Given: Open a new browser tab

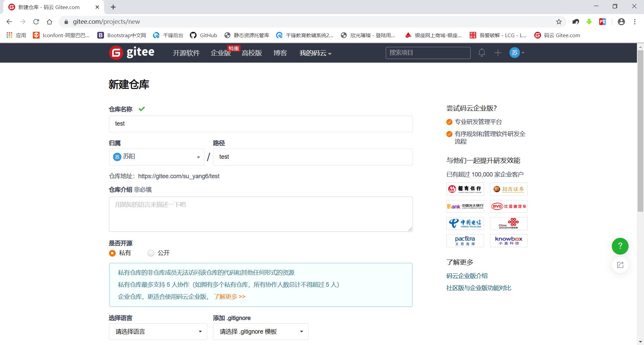Looking at the screenshot, I should [113, 7].
